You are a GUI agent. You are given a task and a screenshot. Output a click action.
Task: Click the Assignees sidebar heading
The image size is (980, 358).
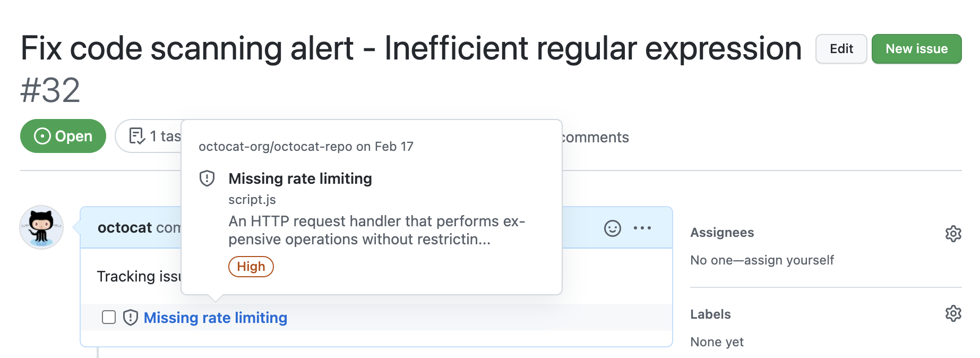click(x=722, y=233)
